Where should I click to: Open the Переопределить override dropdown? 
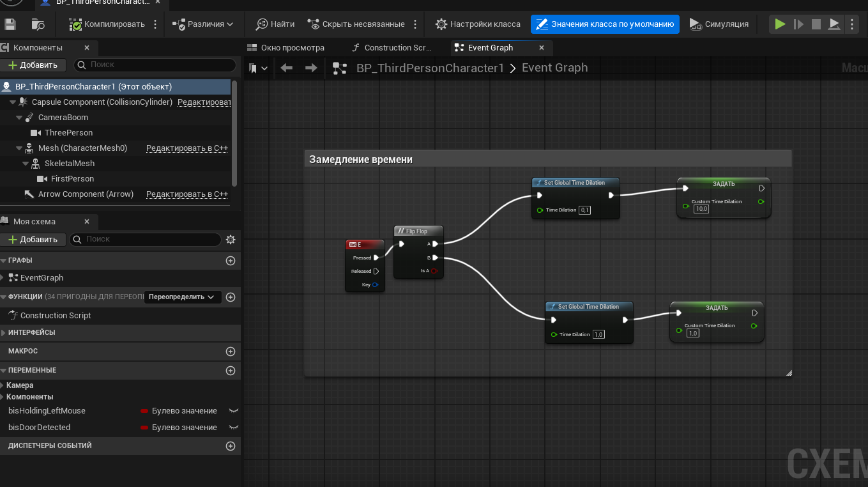pyautogui.click(x=183, y=297)
